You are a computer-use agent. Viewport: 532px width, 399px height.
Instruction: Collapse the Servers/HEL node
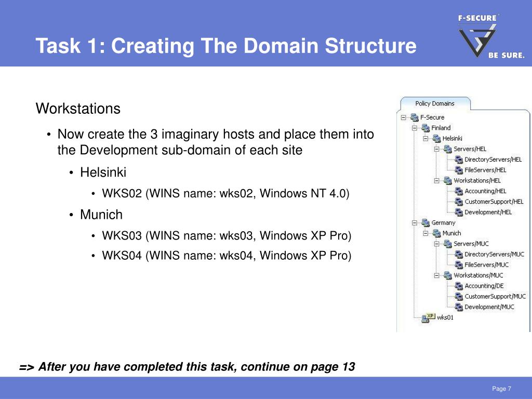pos(437,149)
